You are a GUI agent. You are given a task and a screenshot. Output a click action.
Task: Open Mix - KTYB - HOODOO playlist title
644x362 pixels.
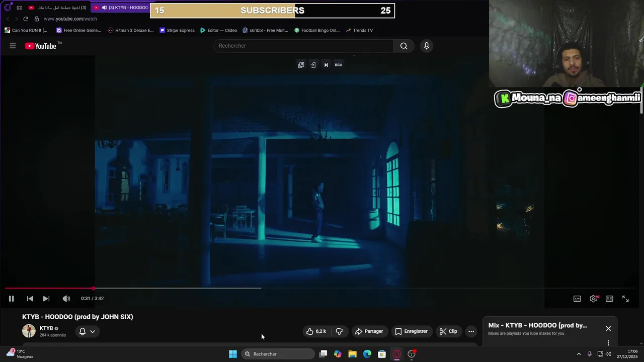tap(537, 325)
